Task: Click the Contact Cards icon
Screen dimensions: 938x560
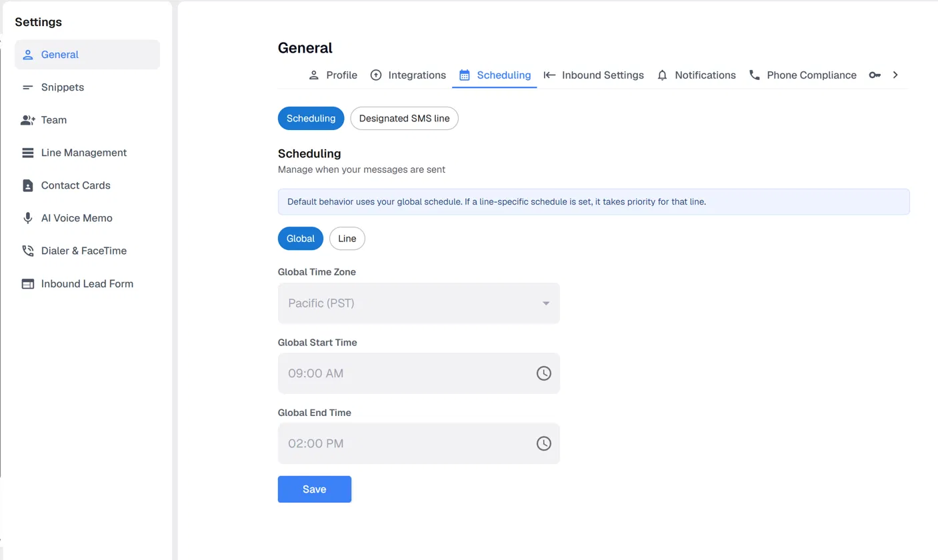Action: click(x=28, y=185)
